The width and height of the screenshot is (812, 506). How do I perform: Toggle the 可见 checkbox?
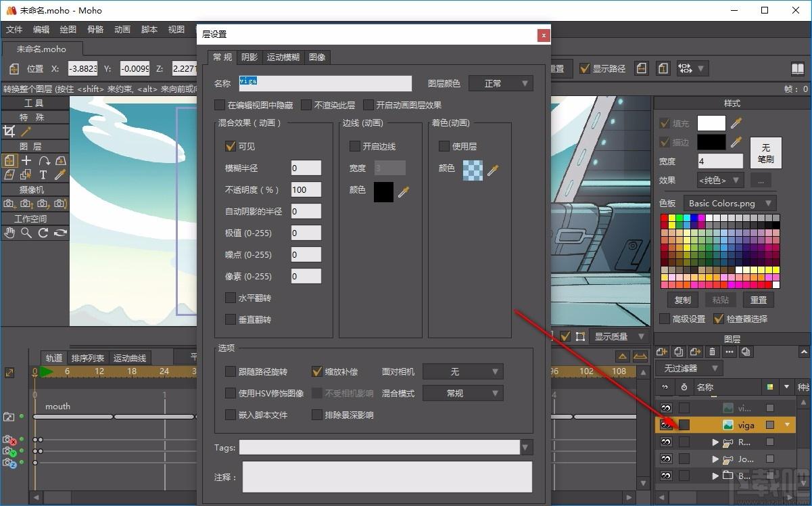point(231,146)
